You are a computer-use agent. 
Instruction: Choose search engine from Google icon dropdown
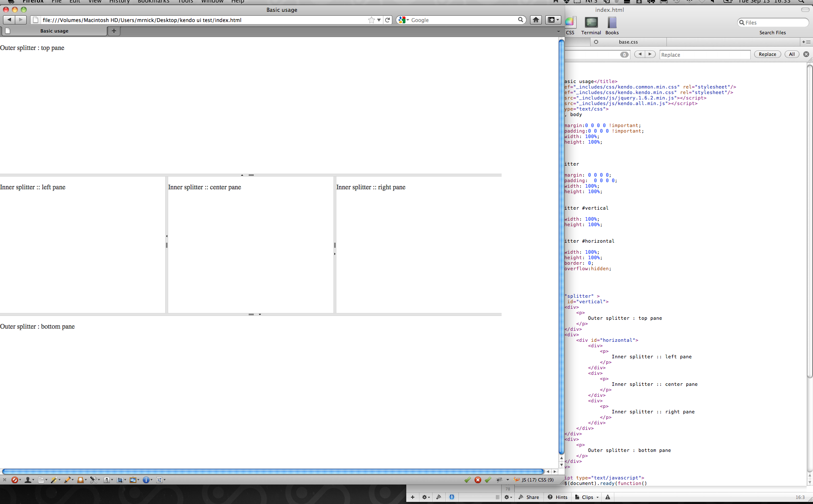click(404, 20)
